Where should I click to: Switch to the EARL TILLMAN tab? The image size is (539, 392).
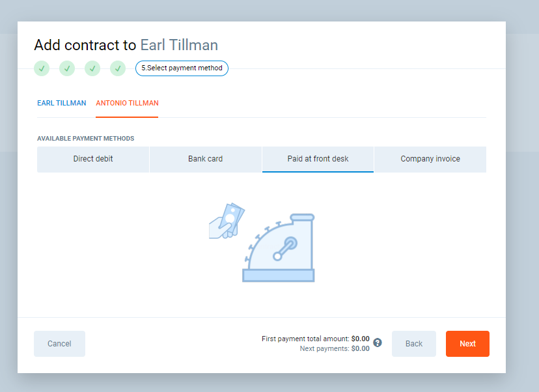(62, 103)
